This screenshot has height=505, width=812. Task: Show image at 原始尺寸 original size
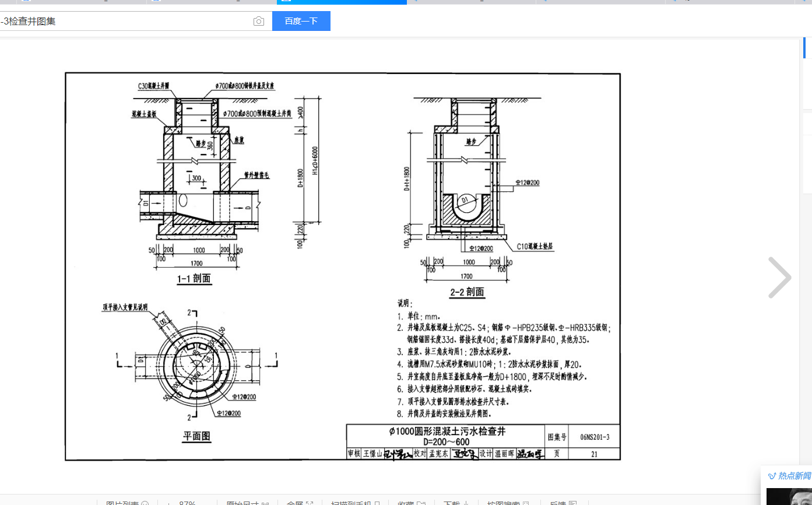pyautogui.click(x=247, y=503)
